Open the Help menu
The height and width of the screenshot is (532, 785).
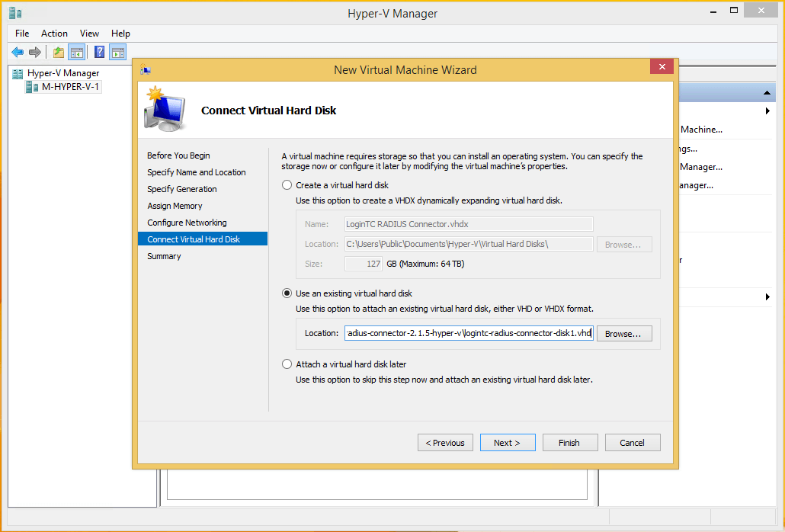[x=120, y=34]
